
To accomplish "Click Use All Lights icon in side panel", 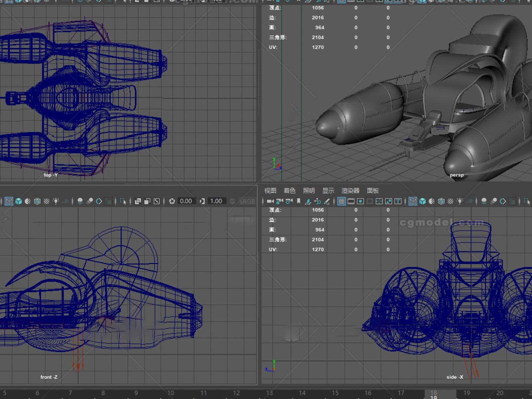I will click(460, 201).
